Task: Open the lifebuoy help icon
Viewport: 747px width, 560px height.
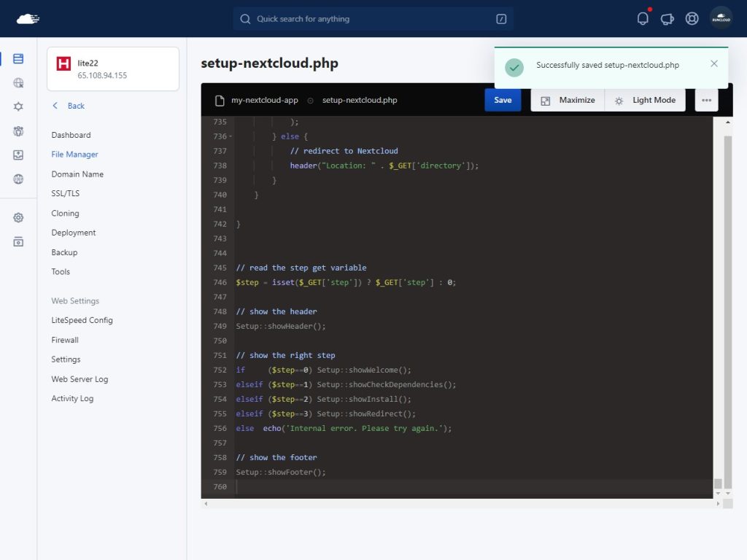Action: click(x=692, y=19)
